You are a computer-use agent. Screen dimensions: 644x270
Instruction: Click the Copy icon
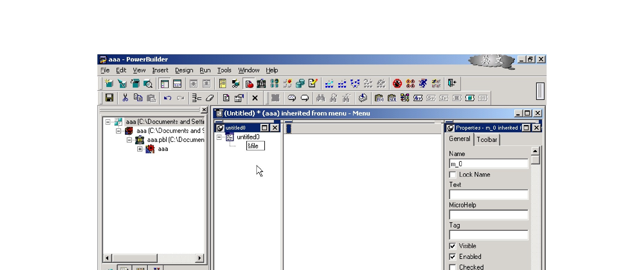pos(138,98)
